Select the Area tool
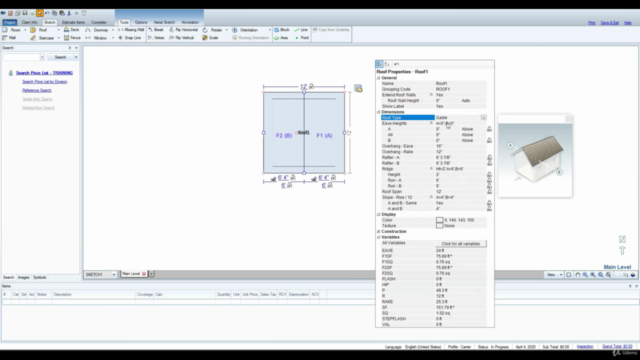The height and width of the screenshot is (360, 640). pos(281,38)
